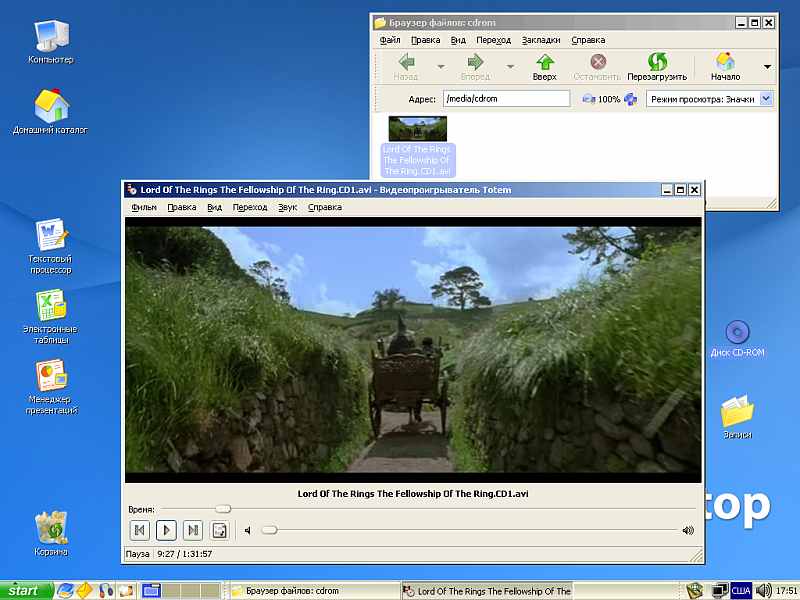This screenshot has height=600, width=800.
Task: Click the Totem video picture area
Action: coord(413,350)
